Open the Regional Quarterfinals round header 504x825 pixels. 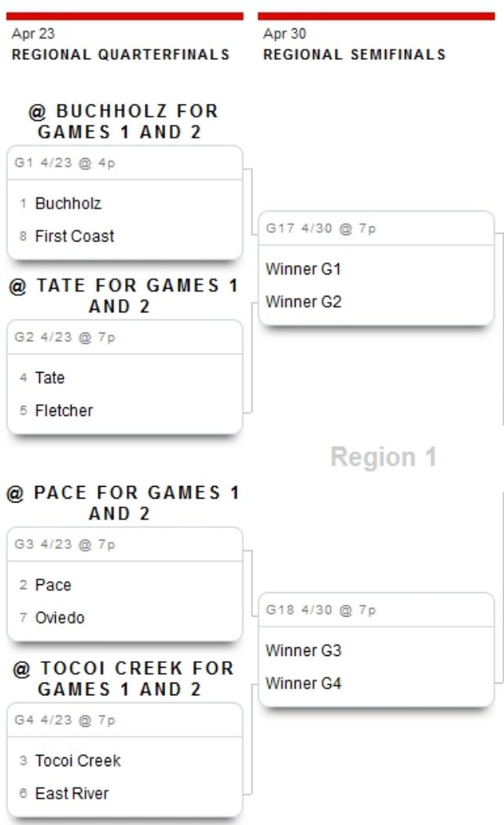point(120,55)
